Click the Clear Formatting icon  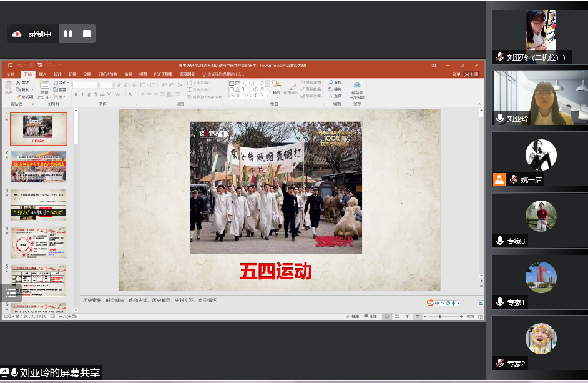coord(134,86)
